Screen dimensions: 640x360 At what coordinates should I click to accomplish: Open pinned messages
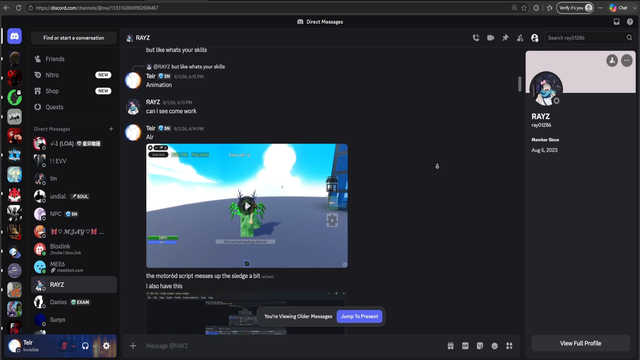click(505, 38)
